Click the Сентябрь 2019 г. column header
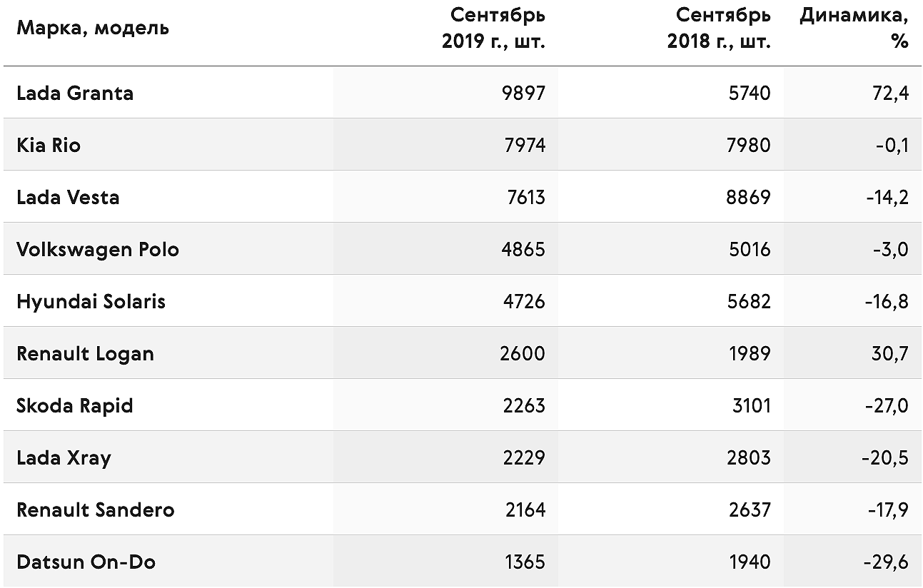This screenshot has height=588, width=923. 494,28
